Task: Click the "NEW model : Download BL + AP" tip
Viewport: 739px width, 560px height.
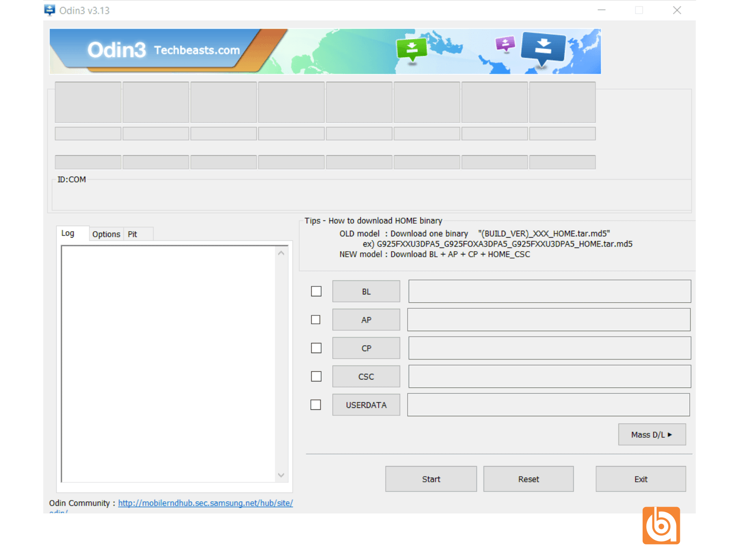Action: pyautogui.click(x=435, y=254)
